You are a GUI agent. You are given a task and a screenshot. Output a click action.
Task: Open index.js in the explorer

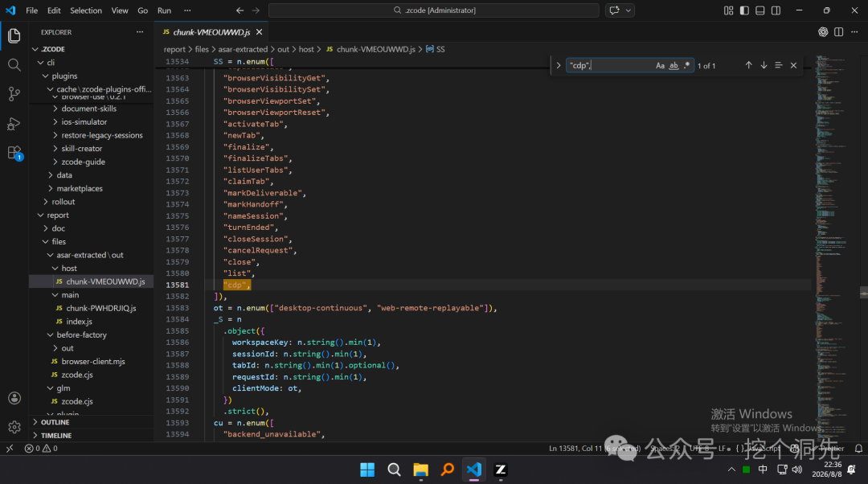92,321
